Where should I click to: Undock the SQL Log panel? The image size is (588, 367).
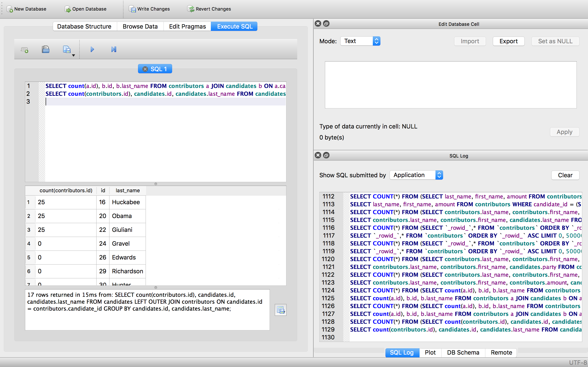(326, 155)
